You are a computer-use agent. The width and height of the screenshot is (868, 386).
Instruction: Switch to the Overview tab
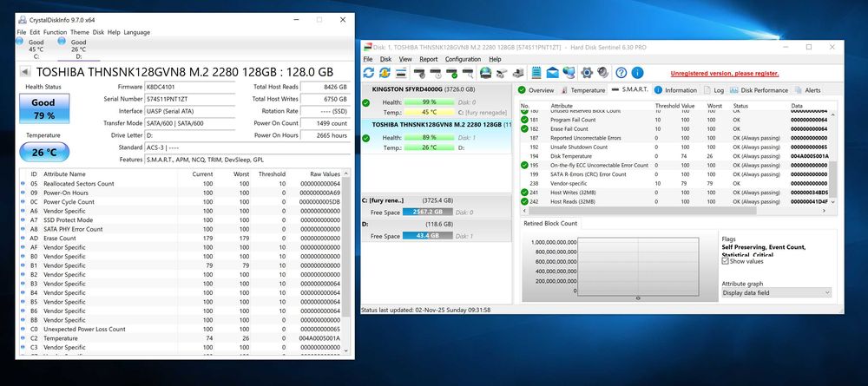pyautogui.click(x=536, y=90)
